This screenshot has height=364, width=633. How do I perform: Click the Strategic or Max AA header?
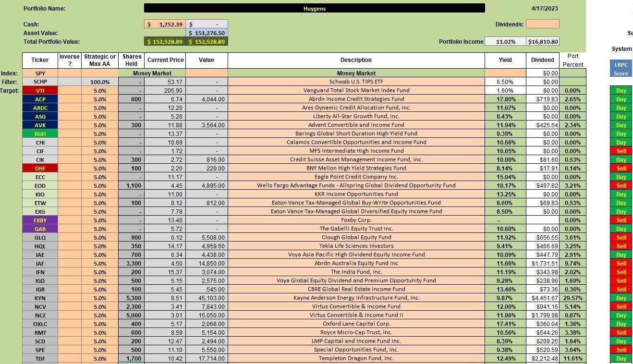(100, 60)
